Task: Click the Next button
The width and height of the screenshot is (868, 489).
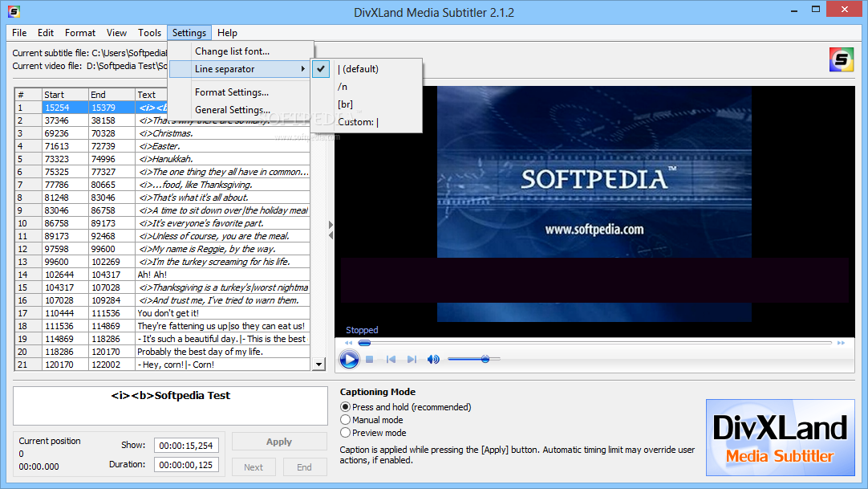Action: coord(254,467)
